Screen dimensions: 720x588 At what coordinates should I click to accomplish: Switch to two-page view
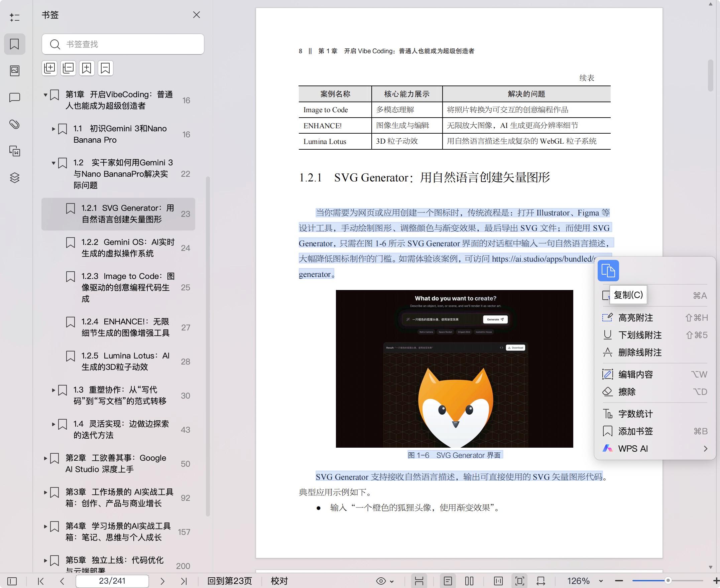[x=469, y=581]
